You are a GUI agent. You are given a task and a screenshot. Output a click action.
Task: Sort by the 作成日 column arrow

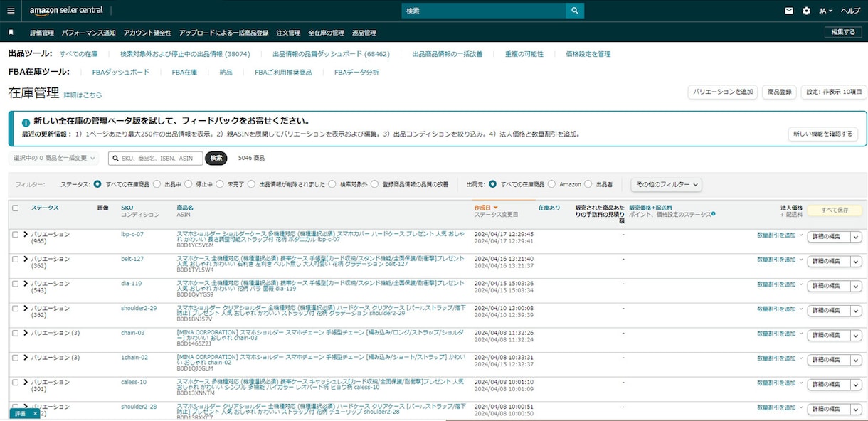point(496,208)
